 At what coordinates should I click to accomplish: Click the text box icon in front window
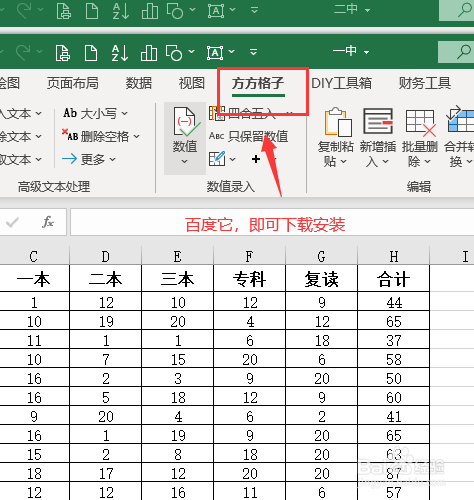(x=215, y=53)
